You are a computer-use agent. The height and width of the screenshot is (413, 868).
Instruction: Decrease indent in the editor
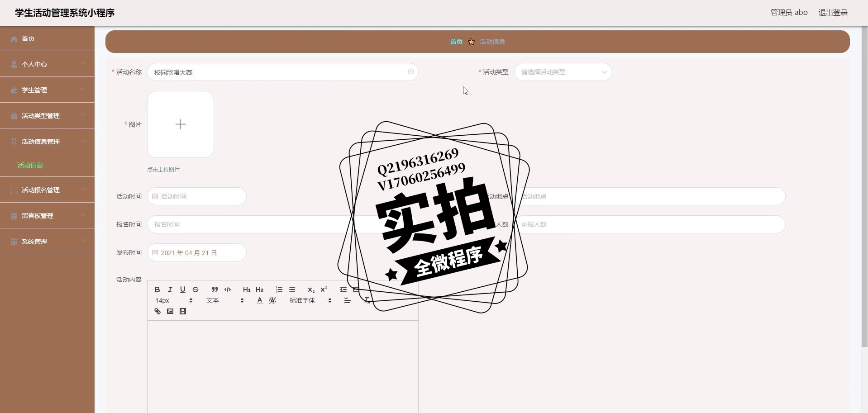click(343, 290)
